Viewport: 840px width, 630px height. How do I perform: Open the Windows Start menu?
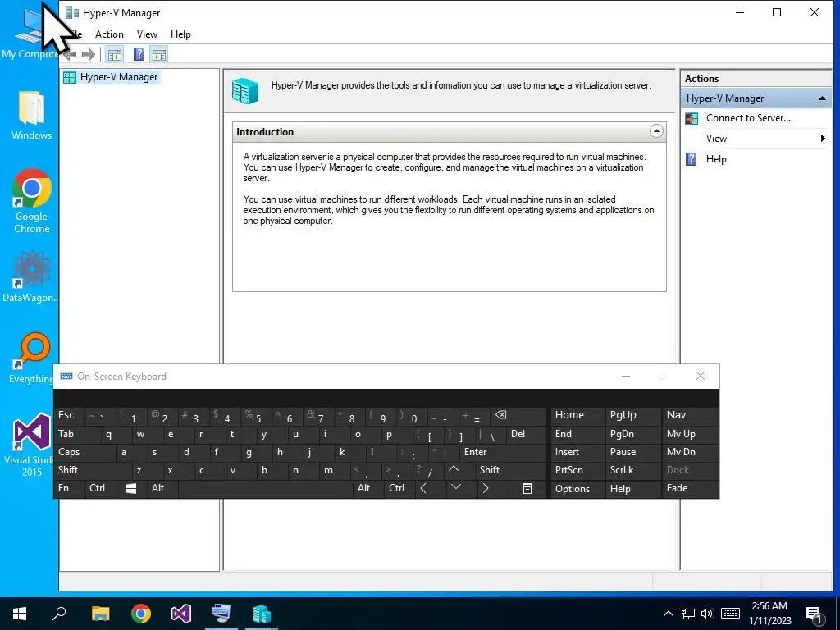(20, 614)
